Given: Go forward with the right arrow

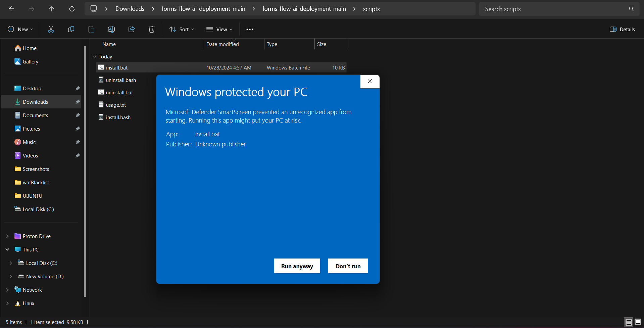Looking at the screenshot, I should click(32, 9).
